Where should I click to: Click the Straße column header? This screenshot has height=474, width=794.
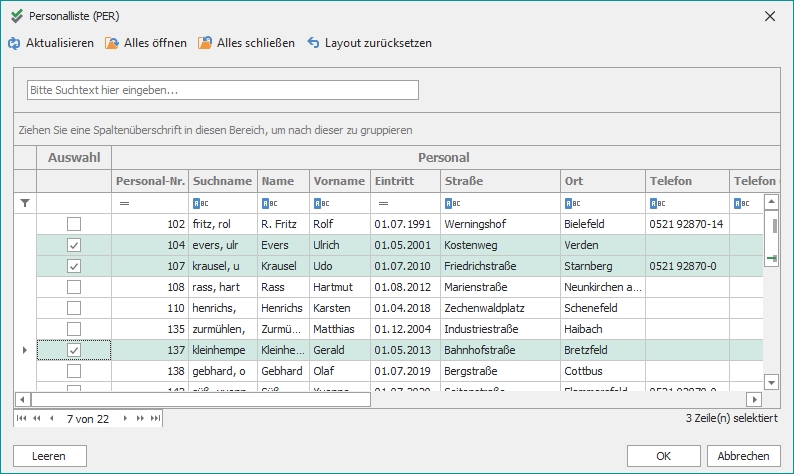tap(500, 181)
